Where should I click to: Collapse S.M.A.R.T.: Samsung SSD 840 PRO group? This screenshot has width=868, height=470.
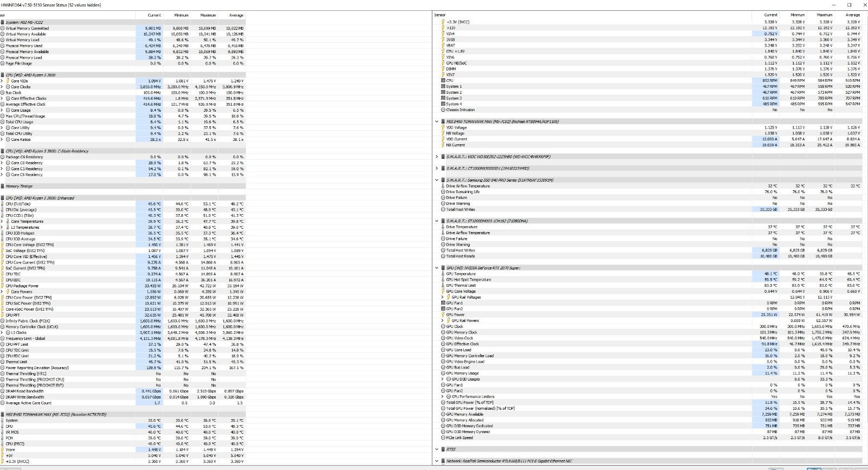(437, 180)
